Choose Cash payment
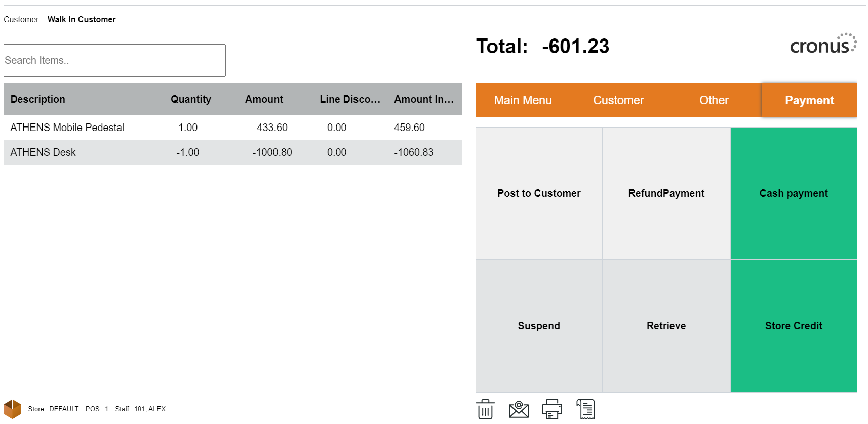The width and height of the screenshot is (868, 424). tap(794, 193)
